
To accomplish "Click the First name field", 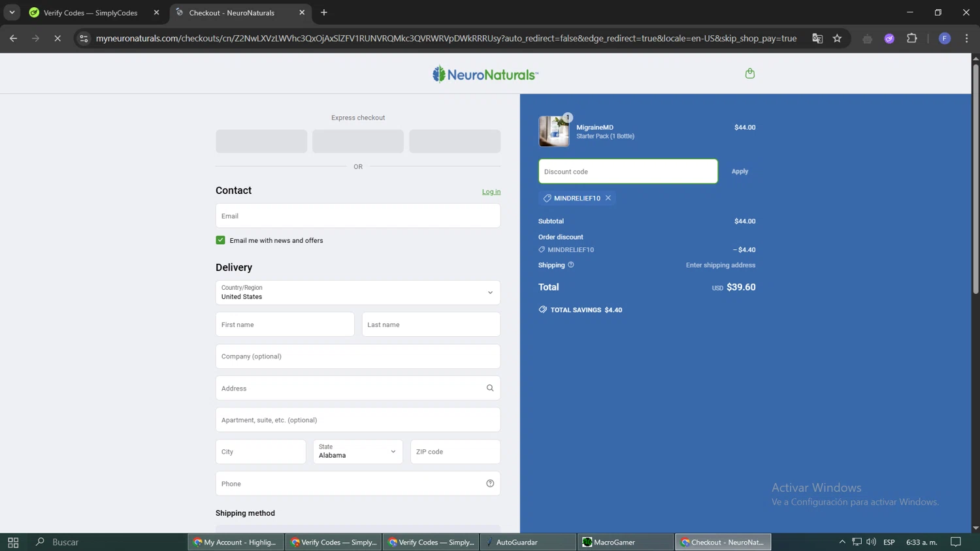I will click(285, 324).
